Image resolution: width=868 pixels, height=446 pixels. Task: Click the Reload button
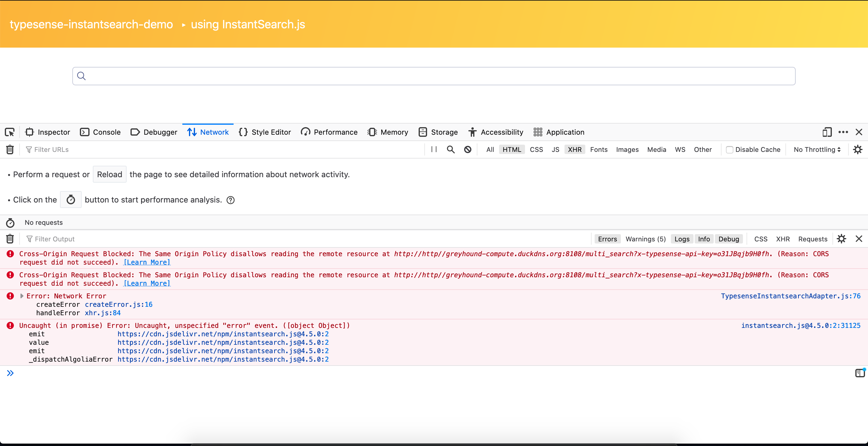pyautogui.click(x=109, y=174)
